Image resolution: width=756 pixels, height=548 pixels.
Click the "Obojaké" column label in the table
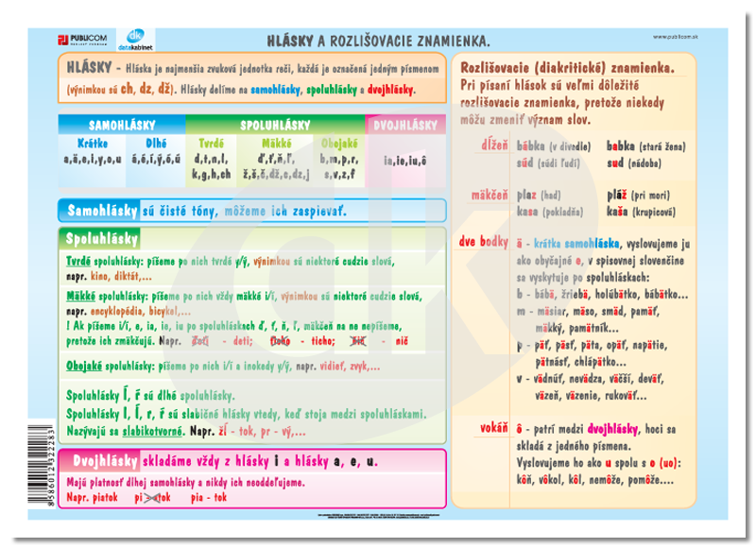click(x=339, y=144)
